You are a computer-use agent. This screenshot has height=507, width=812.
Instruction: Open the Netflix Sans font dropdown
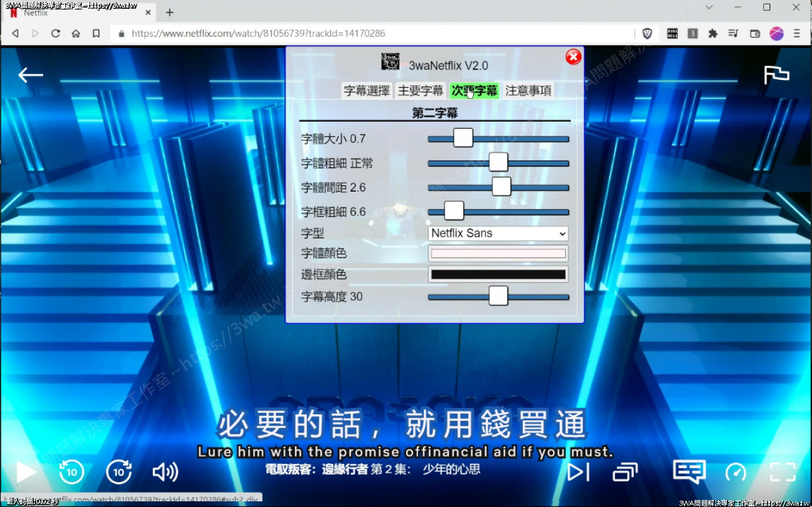click(497, 234)
